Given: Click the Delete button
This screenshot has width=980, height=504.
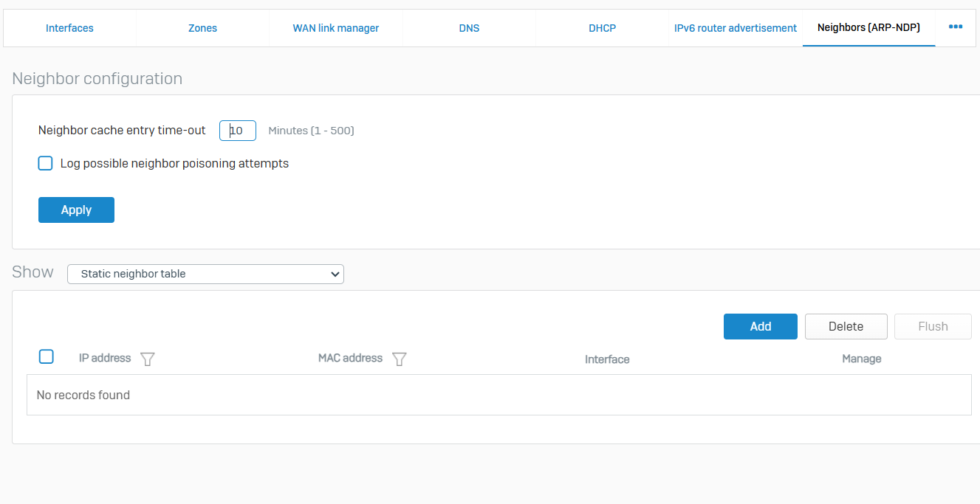Looking at the screenshot, I should (846, 326).
